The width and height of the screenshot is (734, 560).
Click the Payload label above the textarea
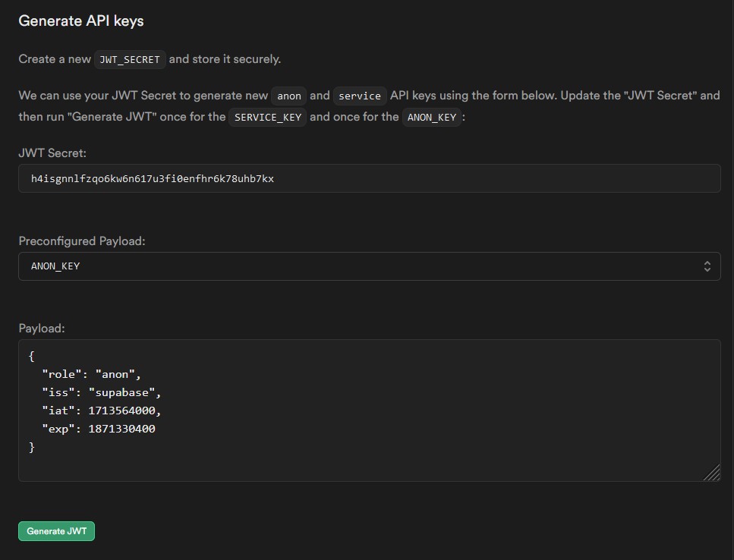pyautogui.click(x=42, y=329)
